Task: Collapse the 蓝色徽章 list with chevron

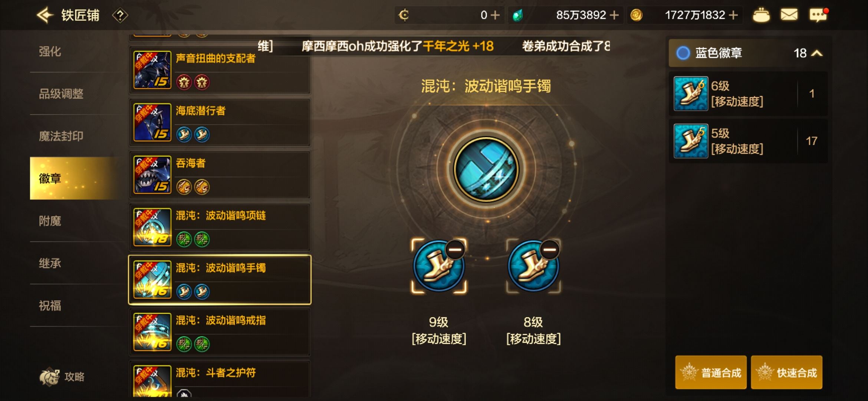Action: pos(817,53)
